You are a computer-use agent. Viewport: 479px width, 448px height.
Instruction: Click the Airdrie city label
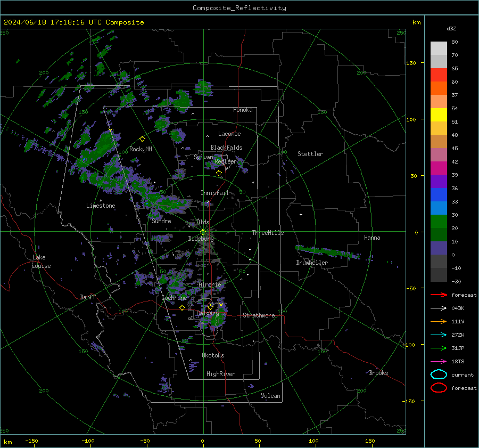click(210, 284)
